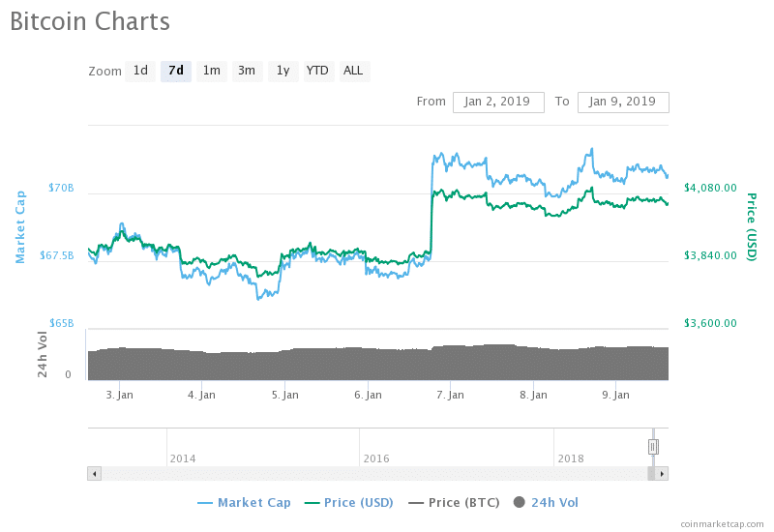Select the 1d zoom range

[140, 71]
